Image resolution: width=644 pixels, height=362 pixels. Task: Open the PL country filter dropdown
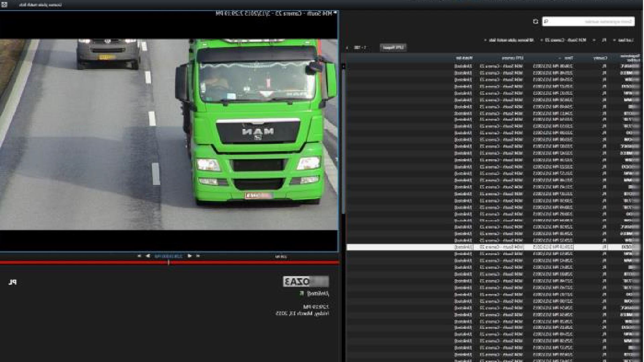(x=600, y=40)
